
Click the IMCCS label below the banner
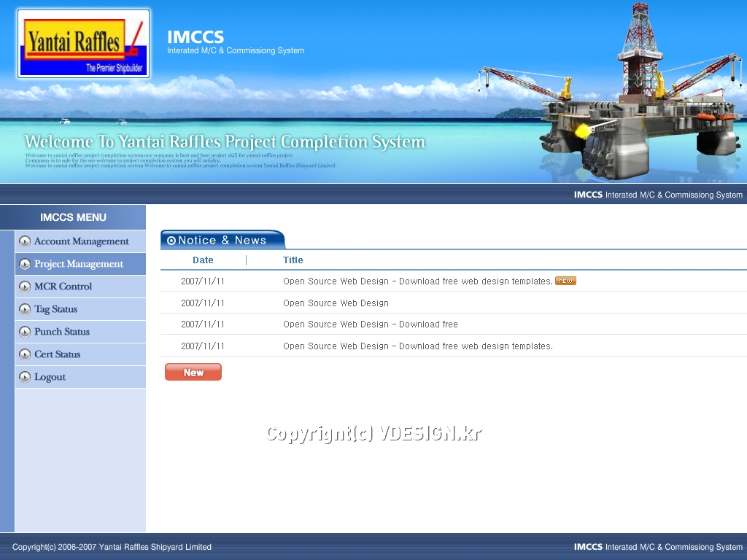[x=589, y=195]
